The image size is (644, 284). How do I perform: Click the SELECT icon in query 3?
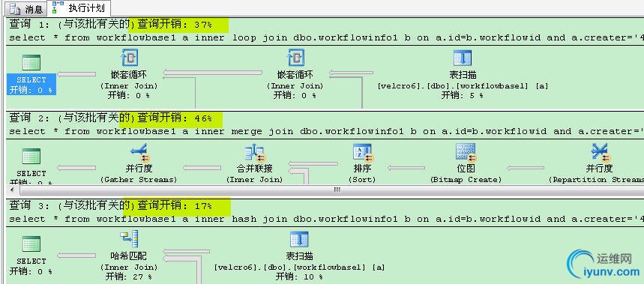[31, 244]
